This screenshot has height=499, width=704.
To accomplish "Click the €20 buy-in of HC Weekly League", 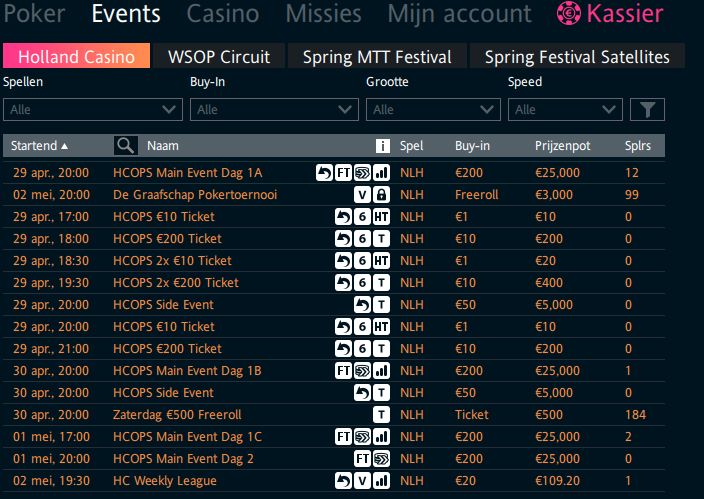I will [465, 481].
